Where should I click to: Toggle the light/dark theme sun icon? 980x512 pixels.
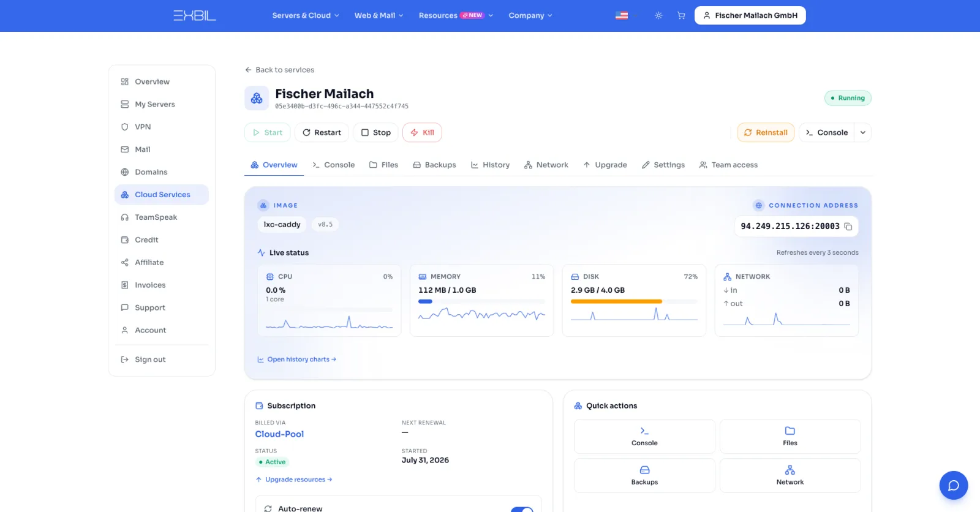click(658, 15)
